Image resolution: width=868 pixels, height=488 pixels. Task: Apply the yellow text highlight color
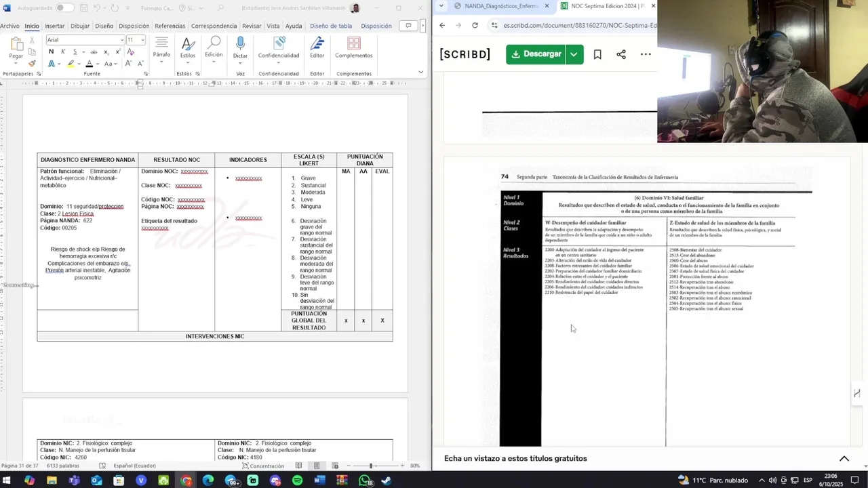tap(70, 64)
